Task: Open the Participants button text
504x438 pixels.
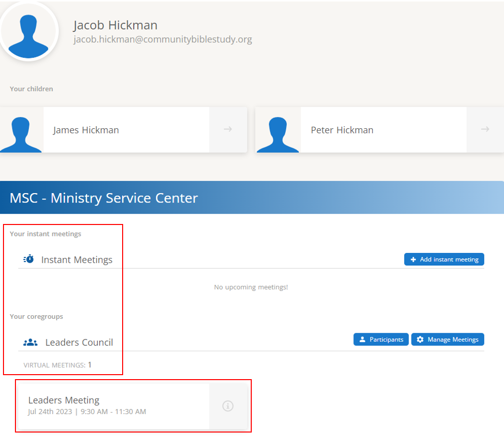Action: pyautogui.click(x=386, y=340)
